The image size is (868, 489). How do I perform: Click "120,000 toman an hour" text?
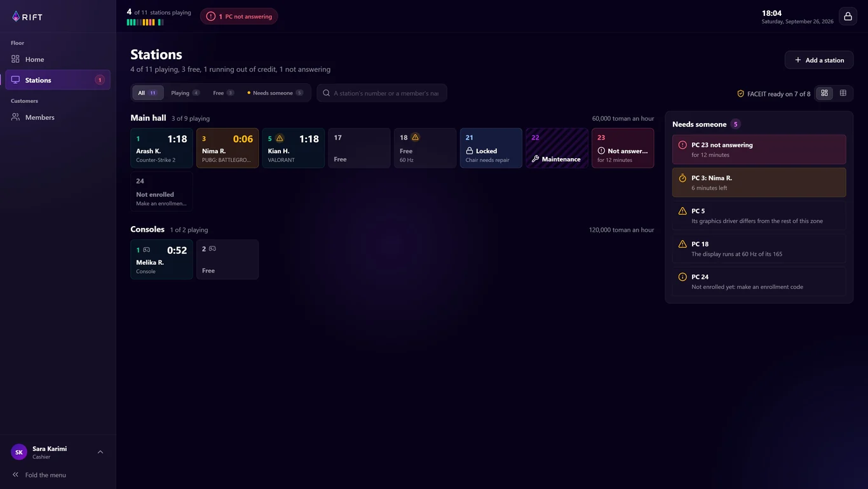pyautogui.click(x=621, y=230)
